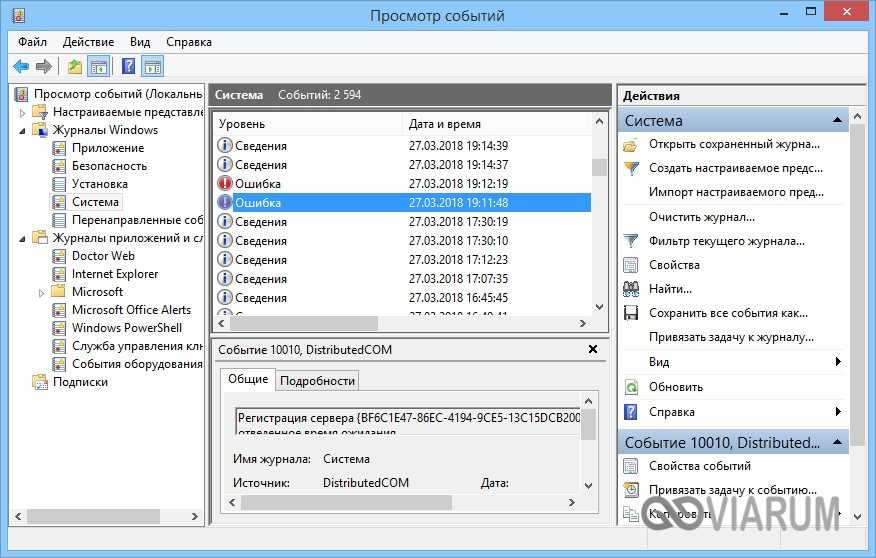Click the floppy icon Сохранить все события
Image resolution: width=876 pixels, height=558 pixels.
631,313
